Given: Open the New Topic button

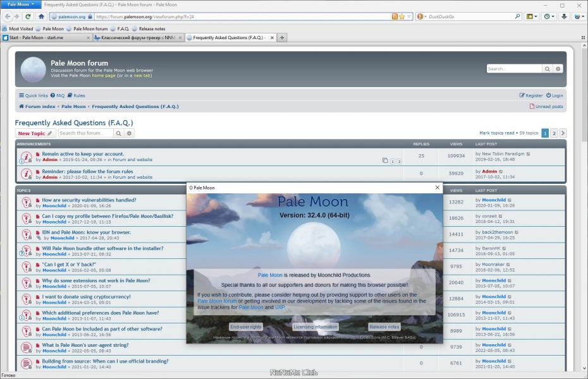Looking at the screenshot, I should click(35, 133).
